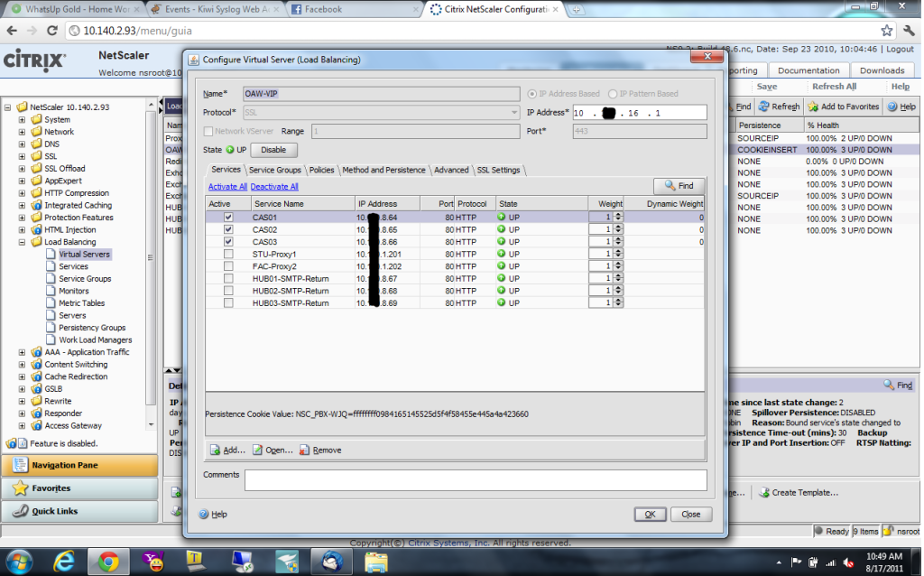Collapse the NetScaler root tree node
The width and height of the screenshot is (924, 576).
pos(7,107)
